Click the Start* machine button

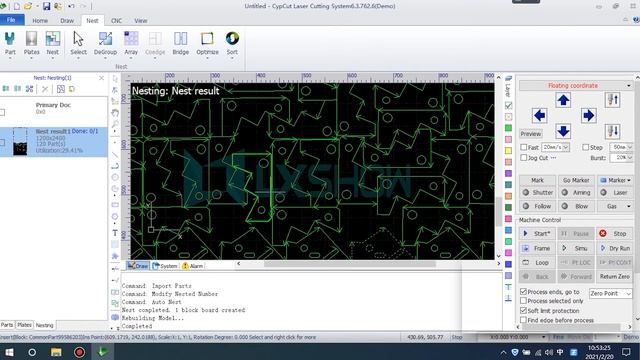click(x=537, y=233)
